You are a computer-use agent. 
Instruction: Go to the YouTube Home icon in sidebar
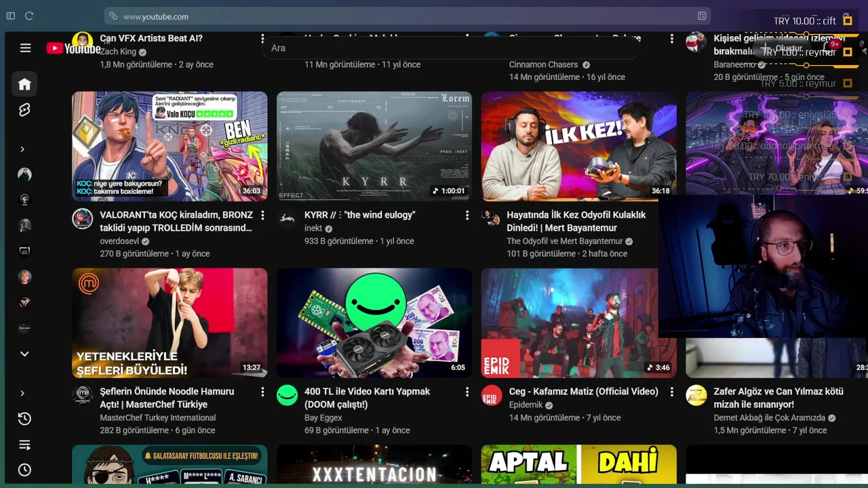pos(24,84)
